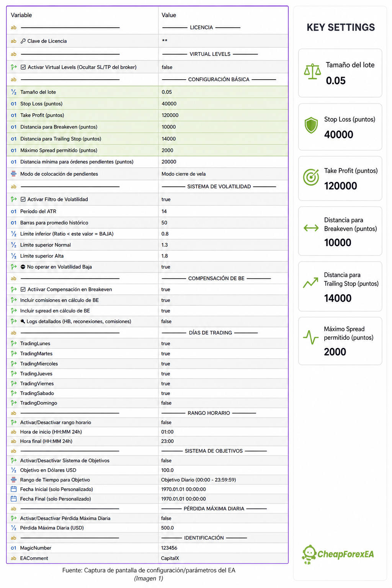Click the key icon beside Clave de Licencia
Screen dimensions: 392x588
23,41
